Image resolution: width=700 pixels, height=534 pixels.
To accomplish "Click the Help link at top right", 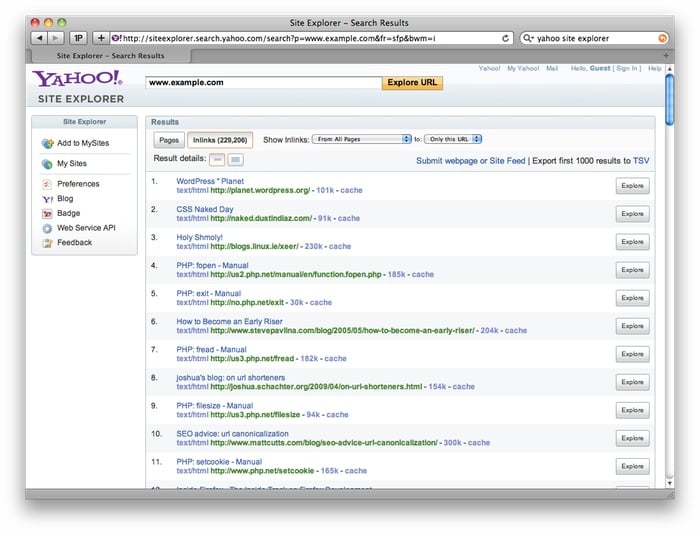I will tap(654, 68).
